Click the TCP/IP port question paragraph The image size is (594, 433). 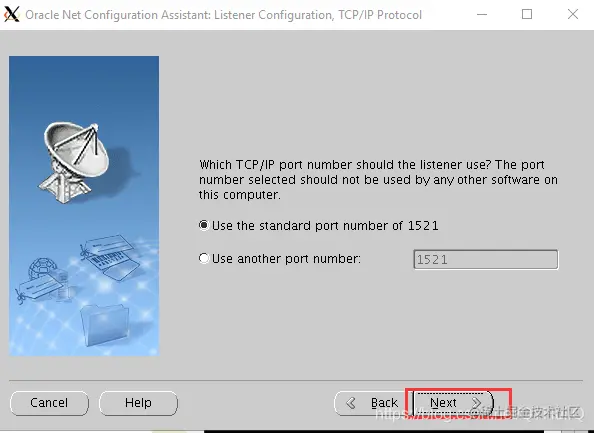[378, 180]
